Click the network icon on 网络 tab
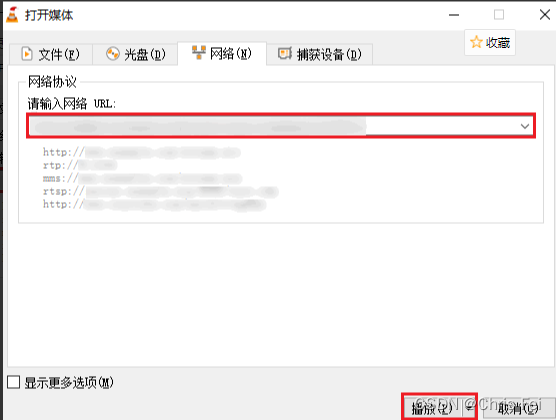The width and height of the screenshot is (556, 420). pos(199,52)
